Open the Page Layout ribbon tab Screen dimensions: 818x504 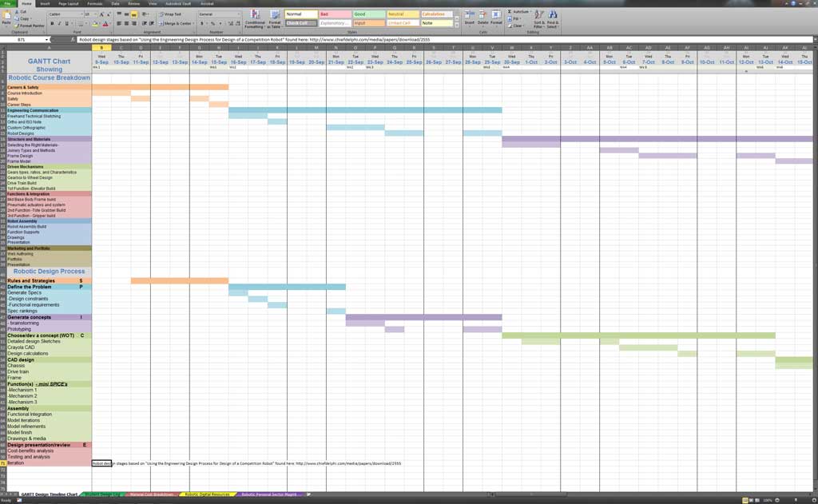pyautogui.click(x=68, y=3)
